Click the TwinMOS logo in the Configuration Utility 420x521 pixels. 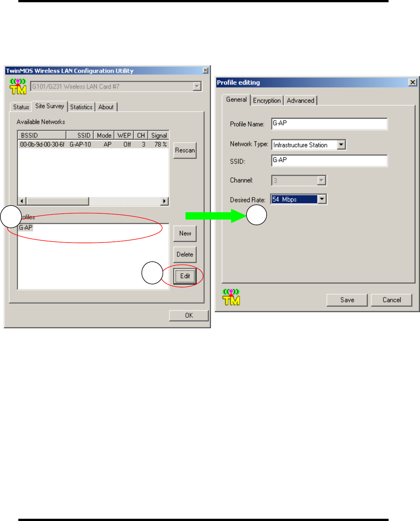pyautogui.click(x=18, y=86)
